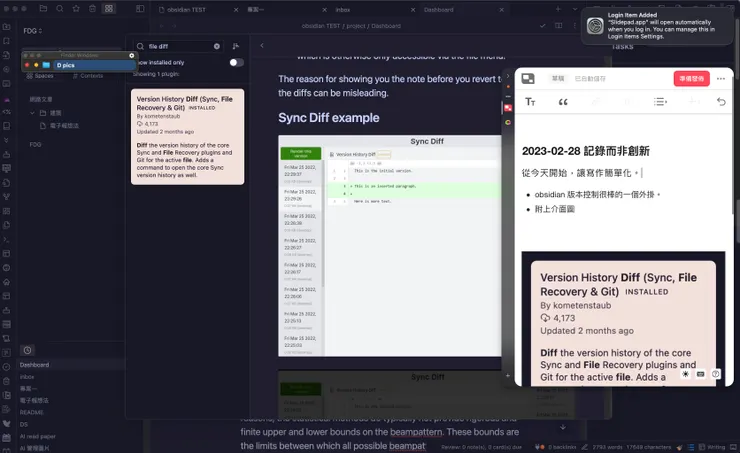This screenshot has height=453, width=740.
Task: Switch to the Dashboard tab
Action: tap(438, 9)
